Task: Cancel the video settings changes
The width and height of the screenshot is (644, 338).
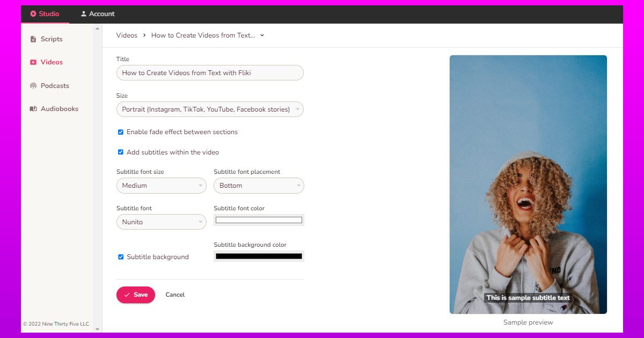Action: pos(175,295)
